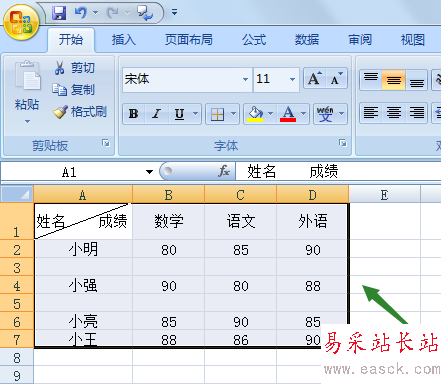Toggle underline formatting
The height and width of the screenshot is (384, 441).
180,114
